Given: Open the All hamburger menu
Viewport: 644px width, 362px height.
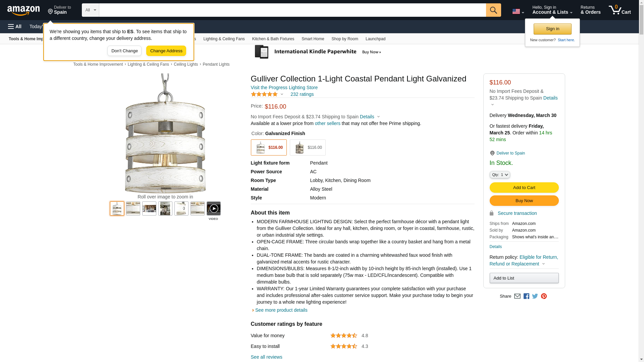Looking at the screenshot, I should [x=15, y=26].
